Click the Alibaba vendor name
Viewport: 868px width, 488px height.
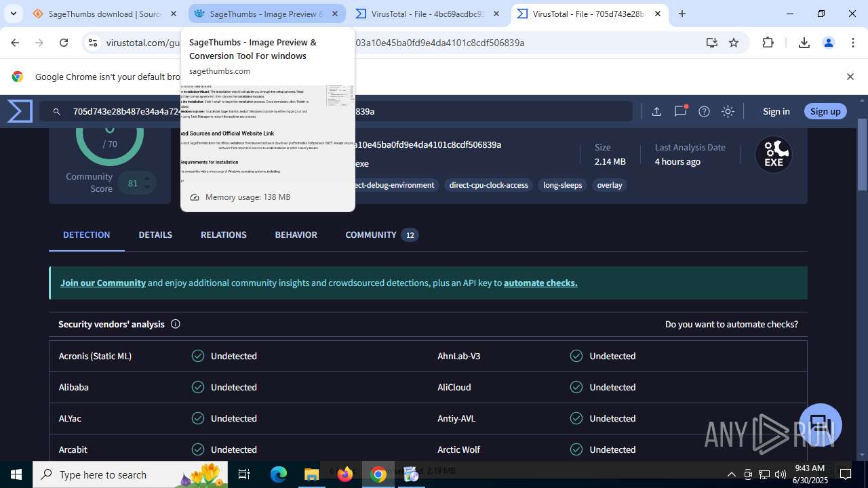coord(74,387)
